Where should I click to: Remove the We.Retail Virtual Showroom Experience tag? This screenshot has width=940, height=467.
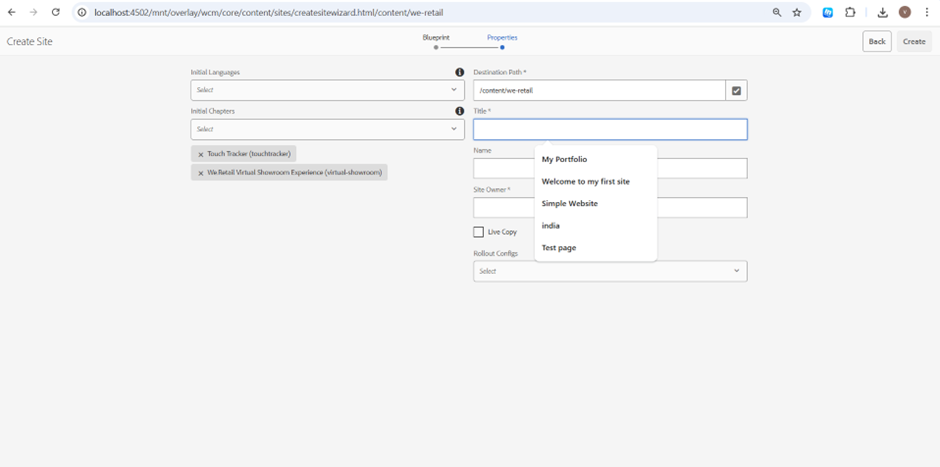(x=200, y=172)
